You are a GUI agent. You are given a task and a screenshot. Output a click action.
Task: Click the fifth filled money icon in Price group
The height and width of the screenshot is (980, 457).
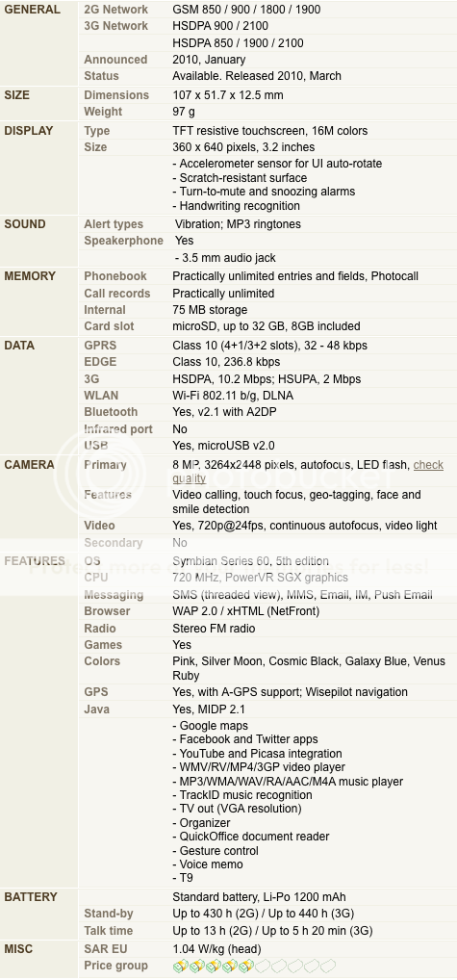click(x=246, y=967)
